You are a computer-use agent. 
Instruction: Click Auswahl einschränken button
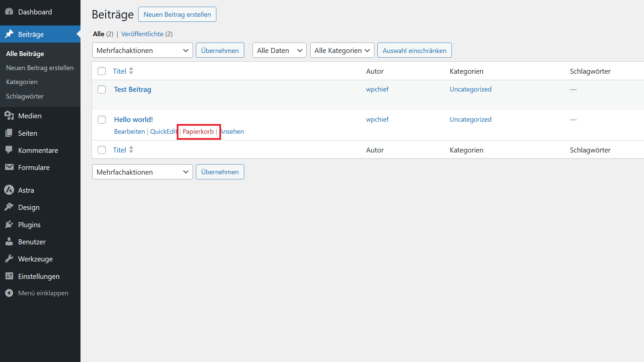coord(415,50)
